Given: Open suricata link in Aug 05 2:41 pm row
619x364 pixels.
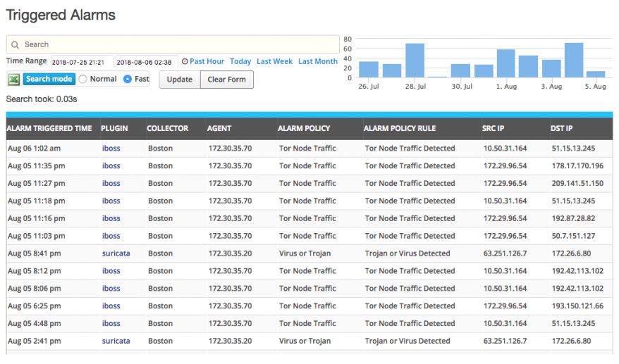Looking at the screenshot, I should 116,341.
